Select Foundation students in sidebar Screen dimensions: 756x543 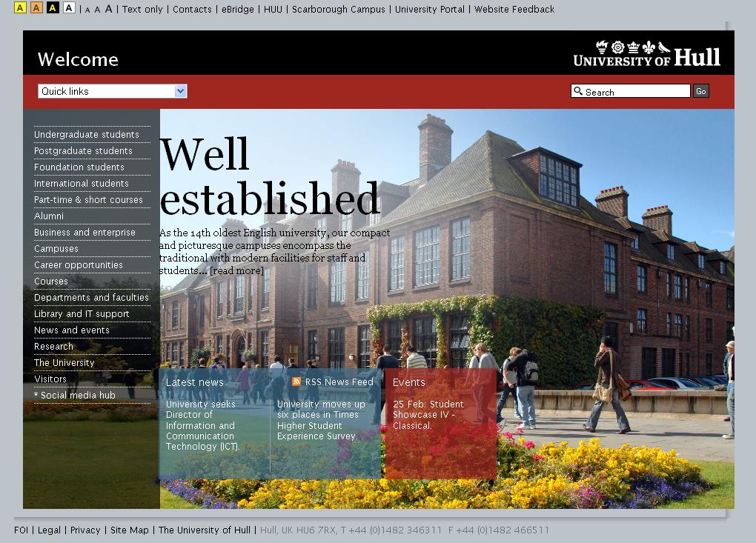click(79, 167)
